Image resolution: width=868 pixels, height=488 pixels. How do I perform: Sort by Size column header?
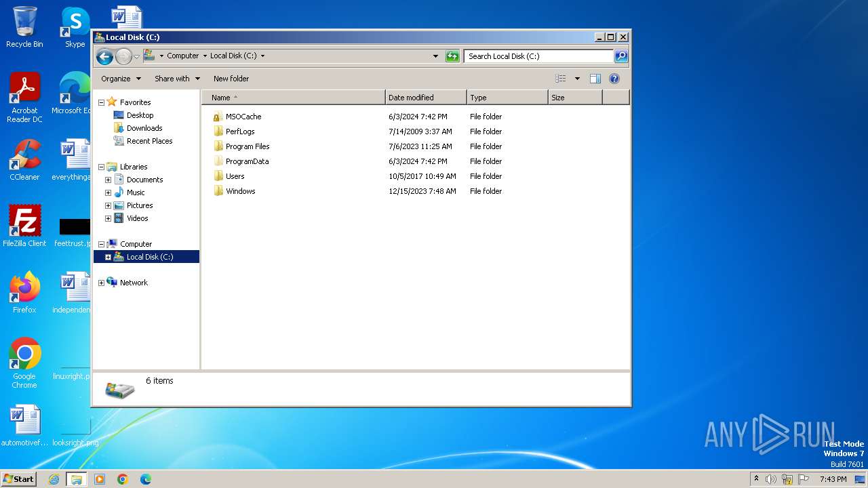click(575, 98)
